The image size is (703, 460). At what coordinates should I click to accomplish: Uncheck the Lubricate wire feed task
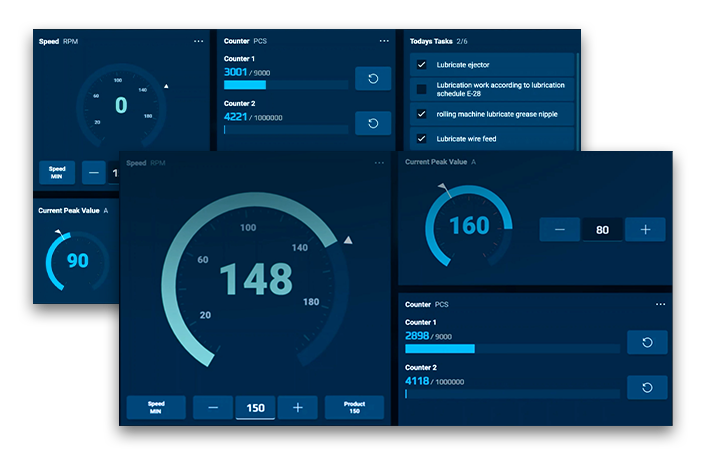click(421, 139)
